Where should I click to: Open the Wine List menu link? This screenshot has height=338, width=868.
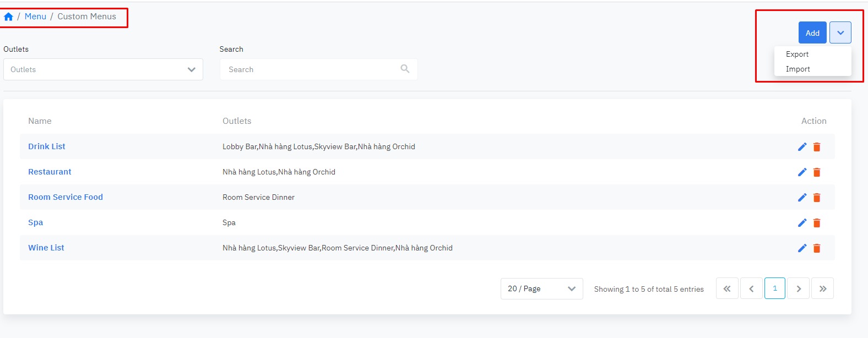(46, 248)
